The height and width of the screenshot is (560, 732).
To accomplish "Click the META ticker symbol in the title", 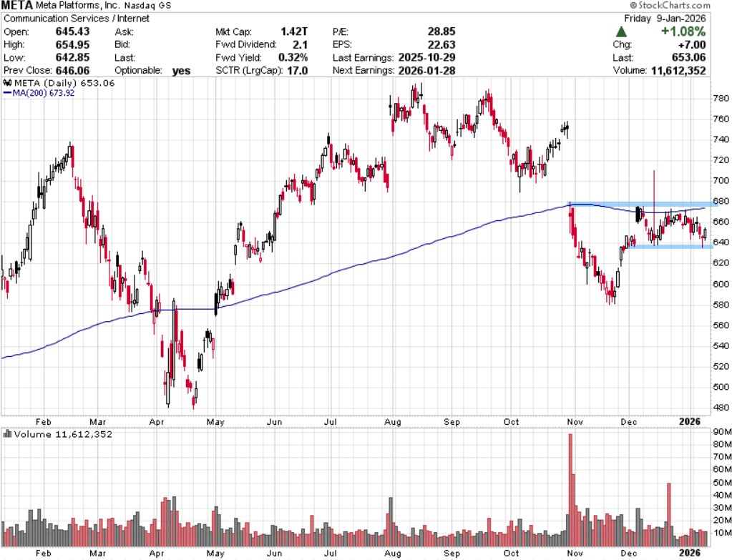I will [16, 6].
